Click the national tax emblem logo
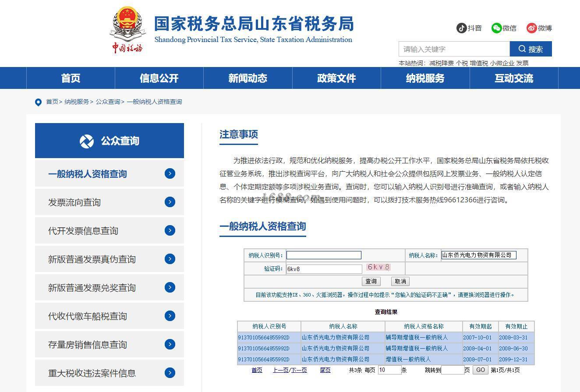This screenshot has width=580, height=392. pyautogui.click(x=127, y=29)
